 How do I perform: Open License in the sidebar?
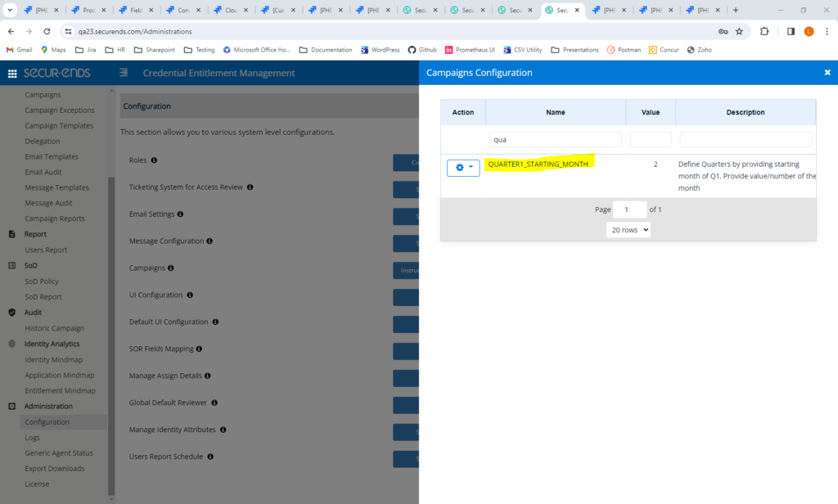[37, 484]
